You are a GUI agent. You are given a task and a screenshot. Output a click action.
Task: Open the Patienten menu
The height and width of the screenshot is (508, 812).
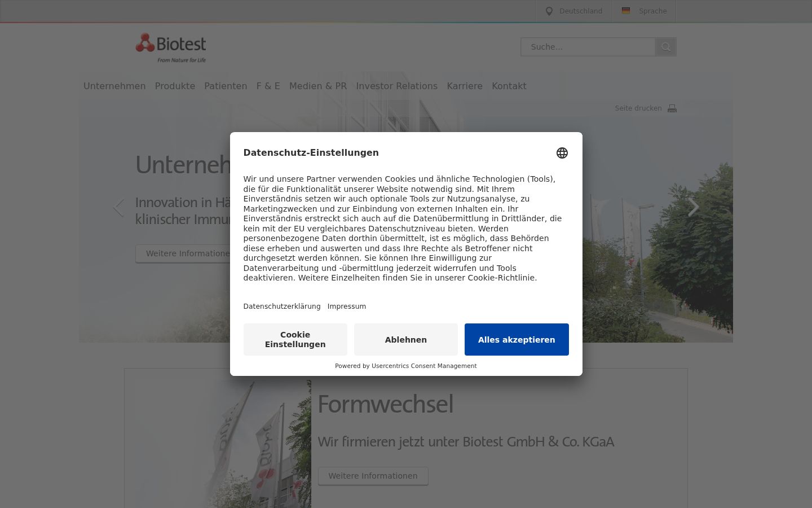tap(226, 86)
